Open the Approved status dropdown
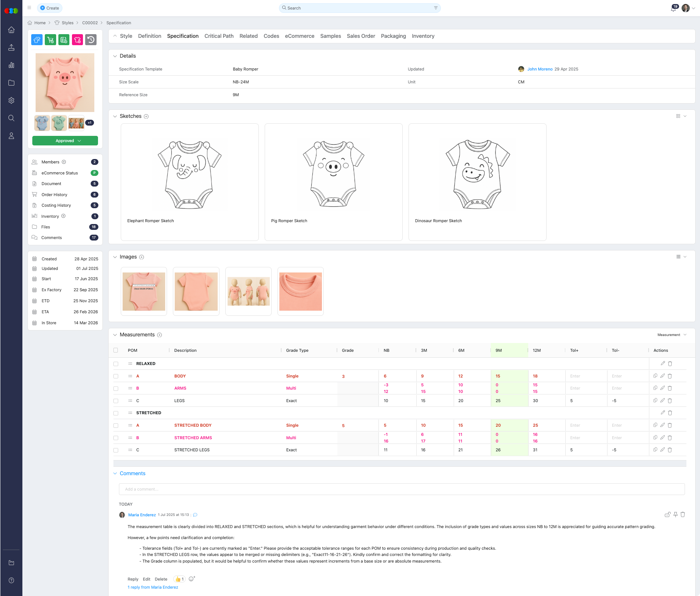Image resolution: width=700 pixels, height=596 pixels. 65,141
